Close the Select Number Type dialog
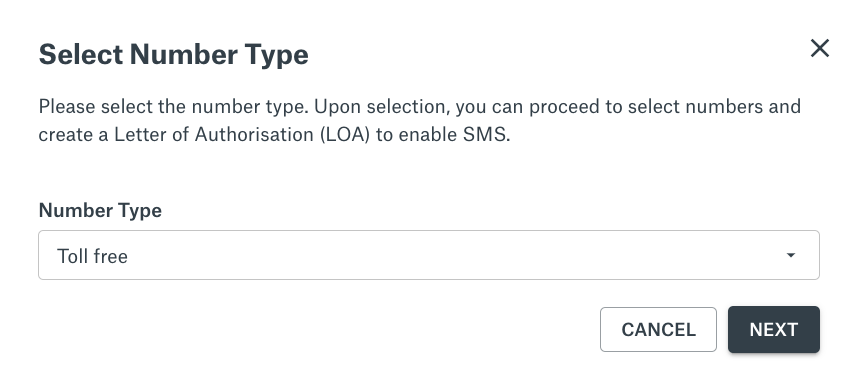 point(819,48)
